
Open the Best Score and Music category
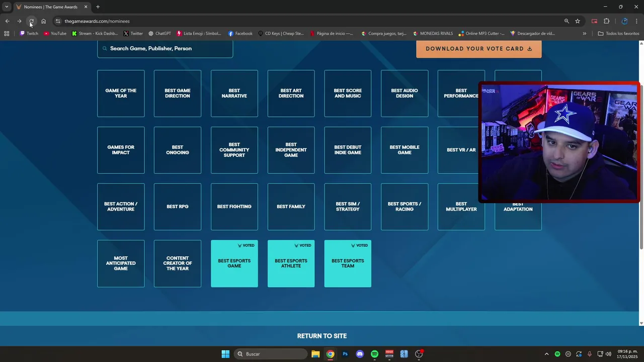348,94
